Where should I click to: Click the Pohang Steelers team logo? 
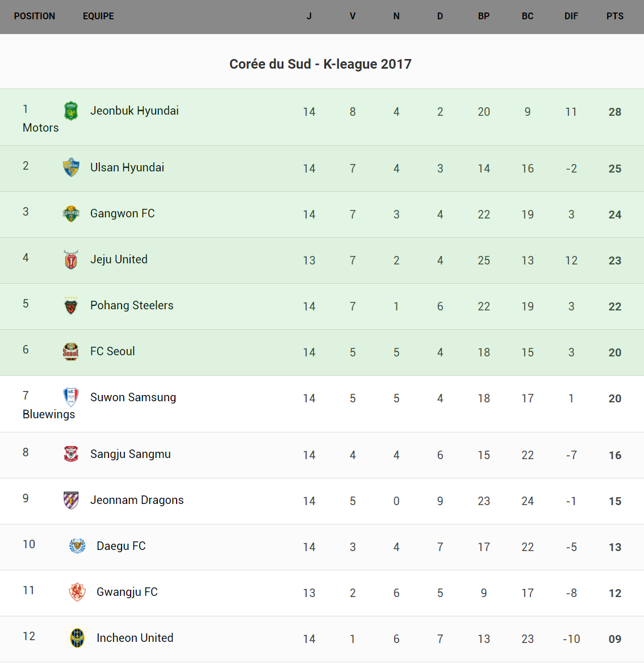(71, 305)
